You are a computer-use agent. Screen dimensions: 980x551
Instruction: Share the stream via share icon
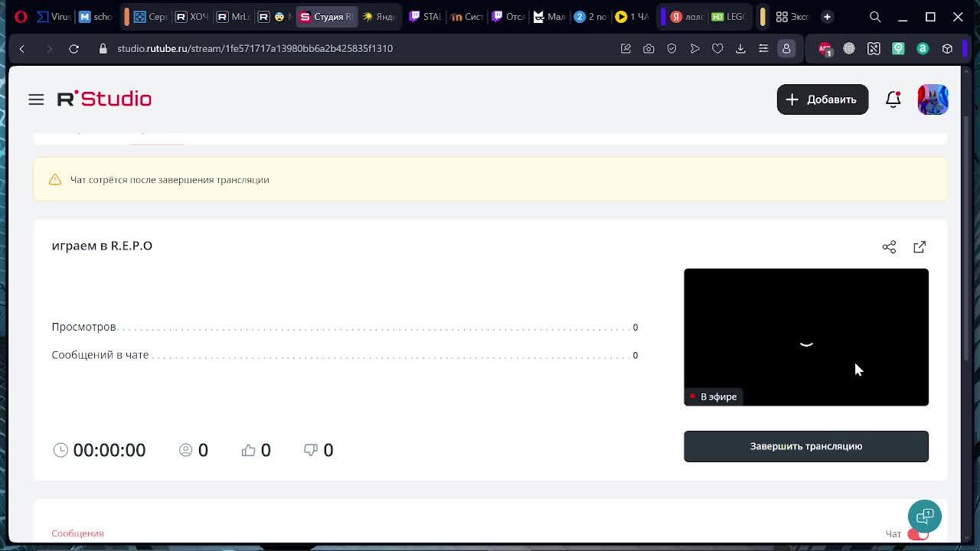pyautogui.click(x=889, y=246)
